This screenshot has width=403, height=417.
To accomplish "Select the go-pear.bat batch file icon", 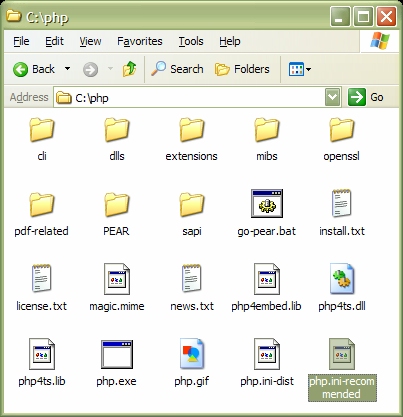I will (267, 203).
